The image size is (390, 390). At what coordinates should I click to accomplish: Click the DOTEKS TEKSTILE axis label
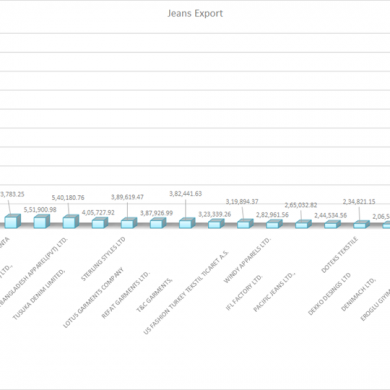coord(340,255)
